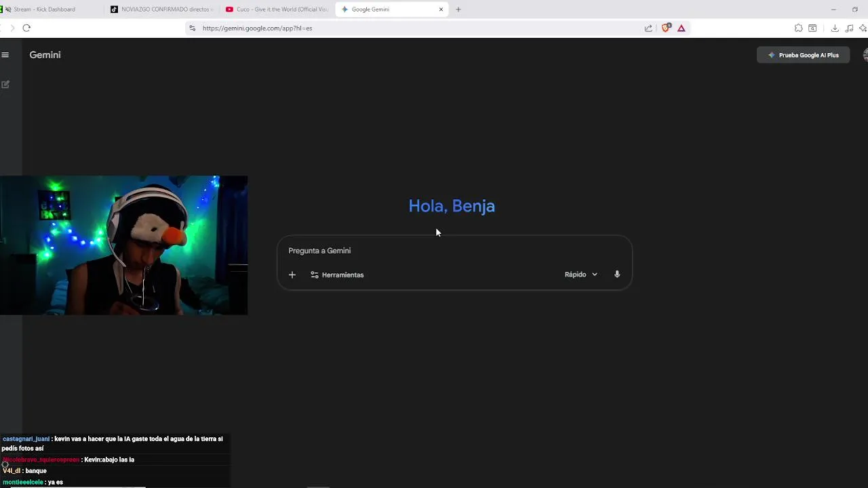This screenshot has width=868, height=488.
Task: Restore down the browser window
Action: pos(855,9)
